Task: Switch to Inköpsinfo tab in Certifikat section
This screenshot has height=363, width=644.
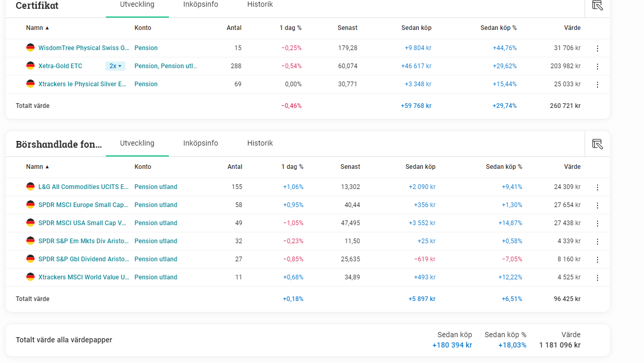Action: click(200, 5)
